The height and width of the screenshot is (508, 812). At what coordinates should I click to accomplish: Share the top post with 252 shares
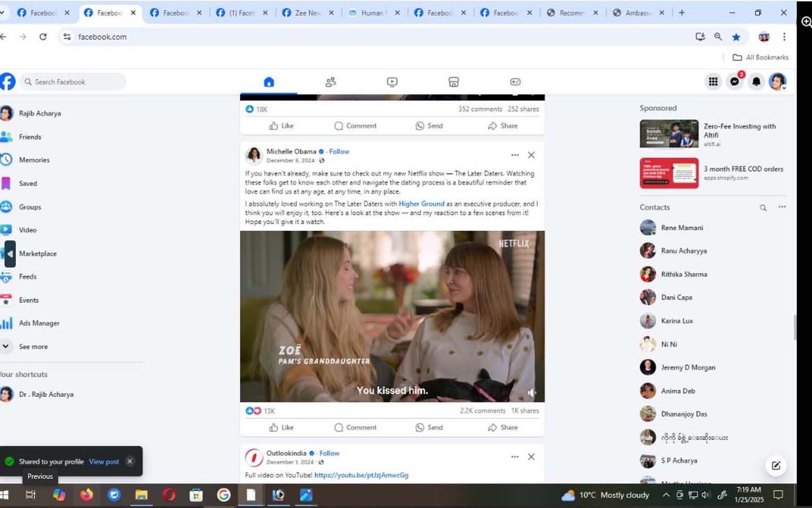503,126
